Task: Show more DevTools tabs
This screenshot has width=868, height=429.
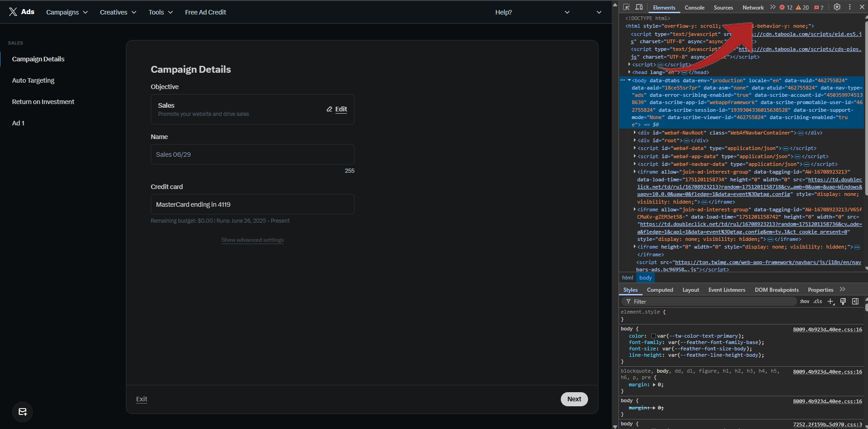Action: click(x=773, y=7)
